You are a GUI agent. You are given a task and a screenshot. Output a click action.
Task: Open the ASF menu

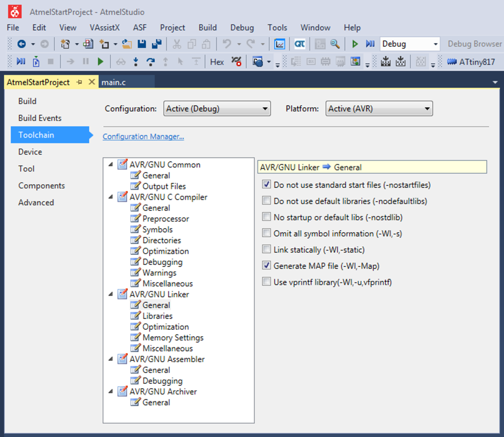140,28
